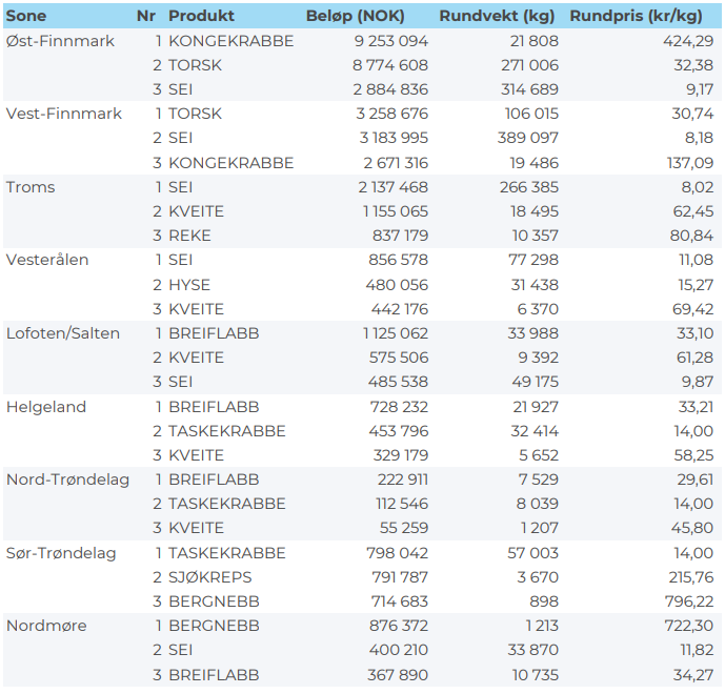Click the Sone column header
This screenshot has width=725, height=694.
(26, 16)
